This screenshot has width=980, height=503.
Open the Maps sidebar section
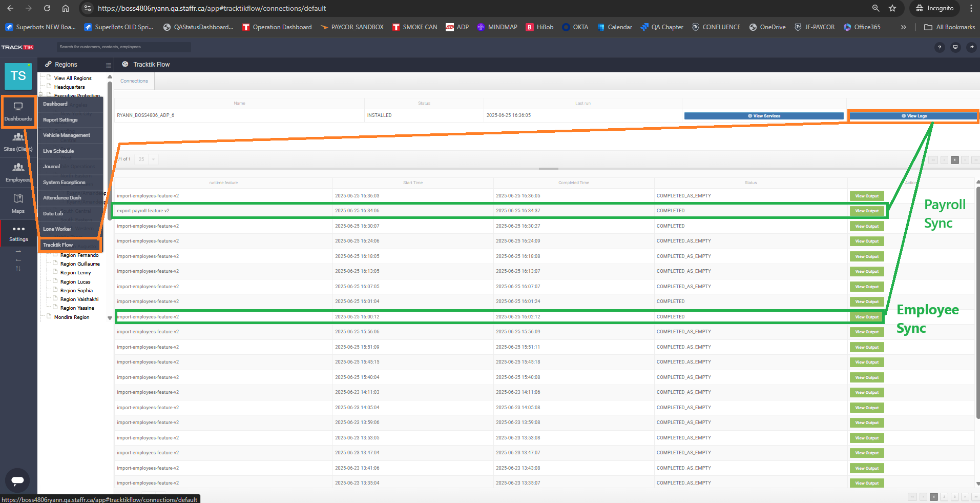pyautogui.click(x=18, y=204)
